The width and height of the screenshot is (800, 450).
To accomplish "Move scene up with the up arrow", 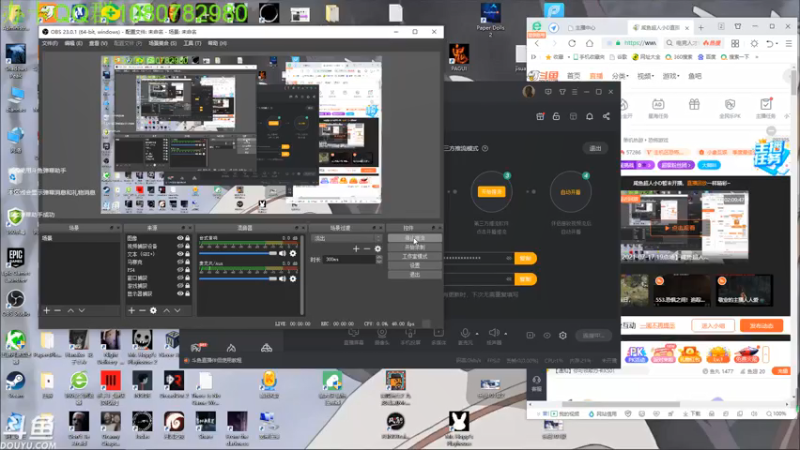I will 70,310.
